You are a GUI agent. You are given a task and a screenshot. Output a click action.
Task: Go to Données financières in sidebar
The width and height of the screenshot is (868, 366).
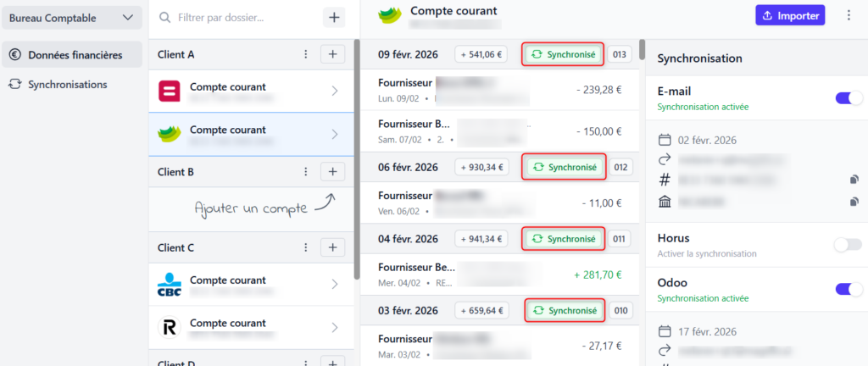point(75,55)
